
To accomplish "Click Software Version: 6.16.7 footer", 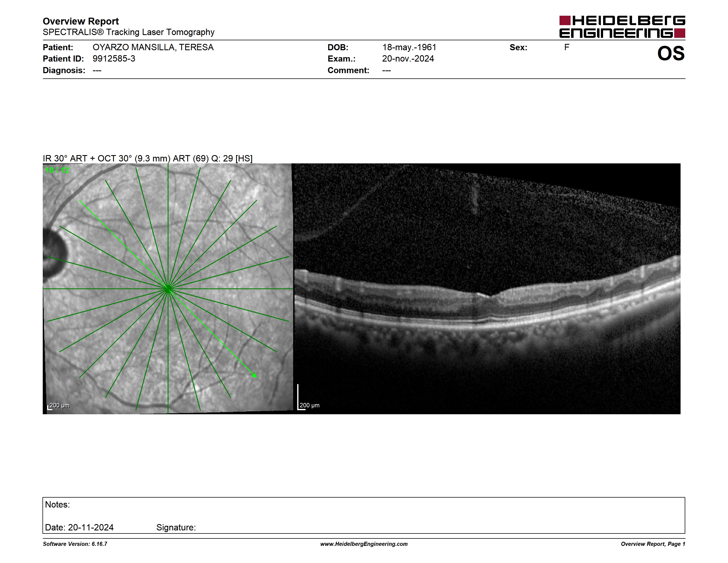I will click(x=75, y=544).
